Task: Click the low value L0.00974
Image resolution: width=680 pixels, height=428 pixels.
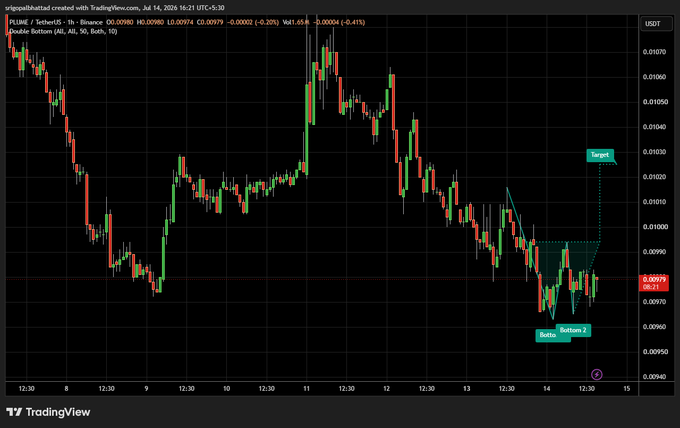Action: tap(180, 22)
